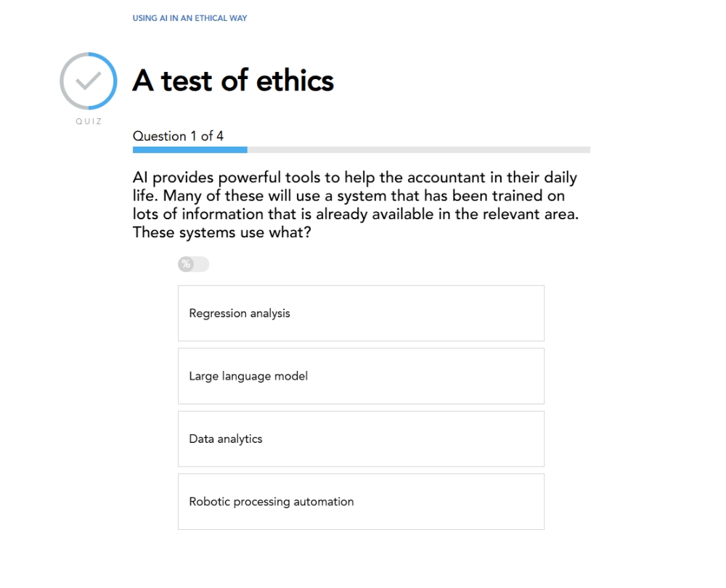Viewport: 726px width, 588px height.
Task: Click the gray unfilled progress bar section
Action: [418, 150]
